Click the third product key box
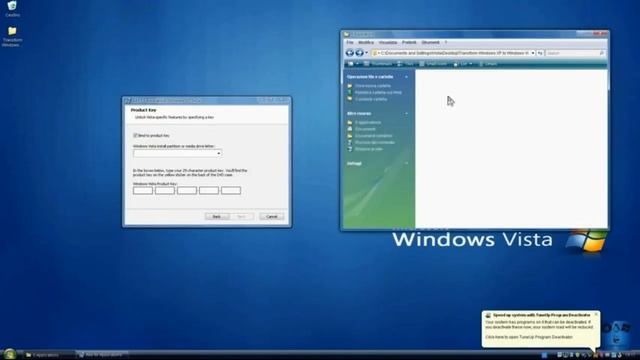640x360 pixels. [187, 191]
